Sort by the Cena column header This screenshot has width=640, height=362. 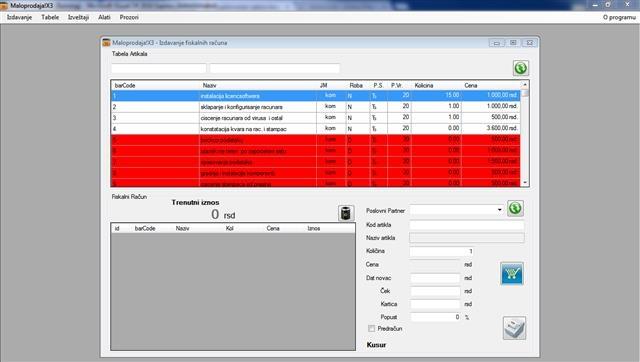point(471,85)
